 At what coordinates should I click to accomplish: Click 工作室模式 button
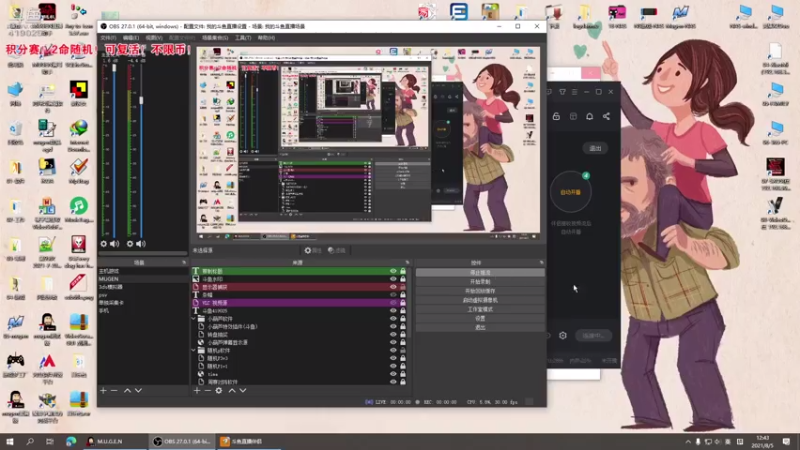[x=480, y=309]
